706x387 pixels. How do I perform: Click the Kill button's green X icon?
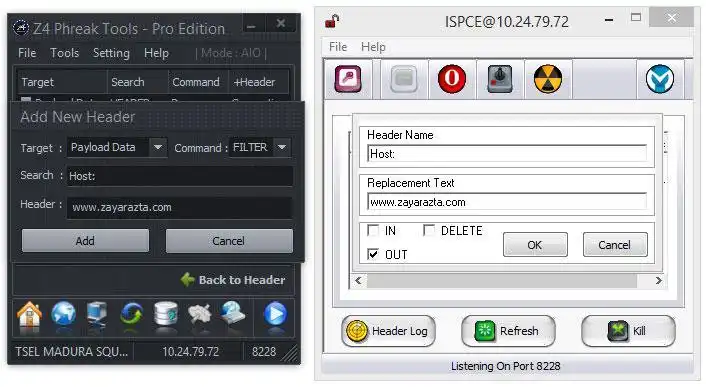pos(618,331)
